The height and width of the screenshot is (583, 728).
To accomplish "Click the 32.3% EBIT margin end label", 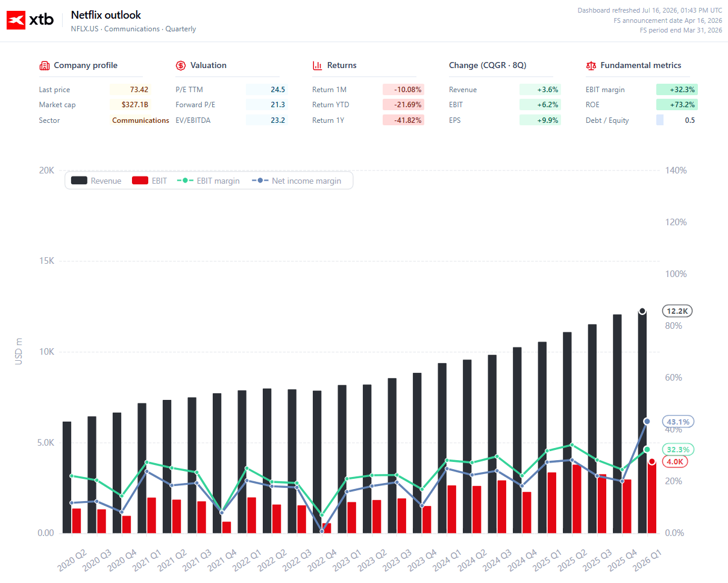I will click(x=679, y=449).
